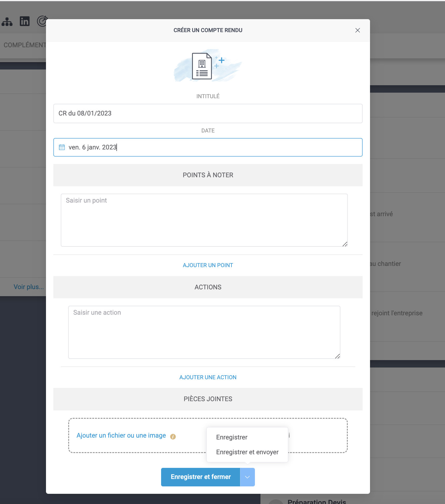445x504 pixels.
Task: Click the target goal icon
Action: click(x=42, y=21)
